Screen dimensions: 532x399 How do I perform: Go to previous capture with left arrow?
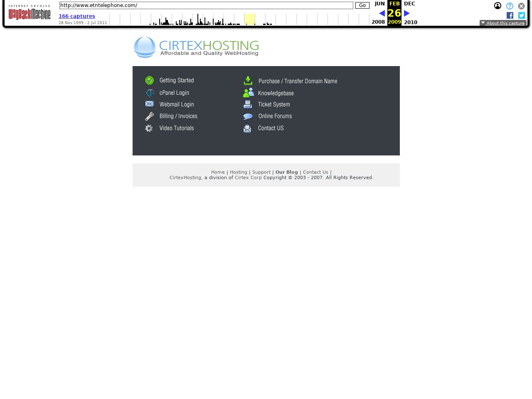(382, 13)
